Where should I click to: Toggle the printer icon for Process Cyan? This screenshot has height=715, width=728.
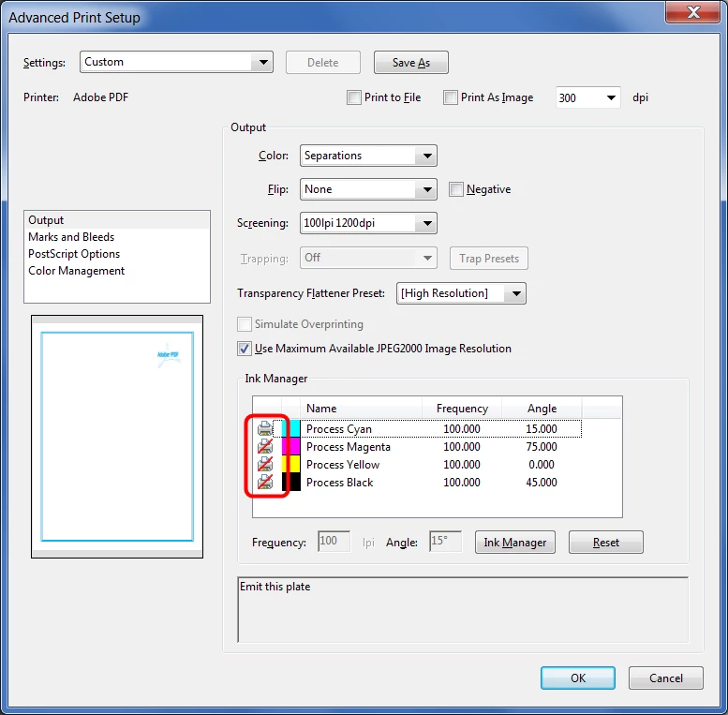(264, 428)
